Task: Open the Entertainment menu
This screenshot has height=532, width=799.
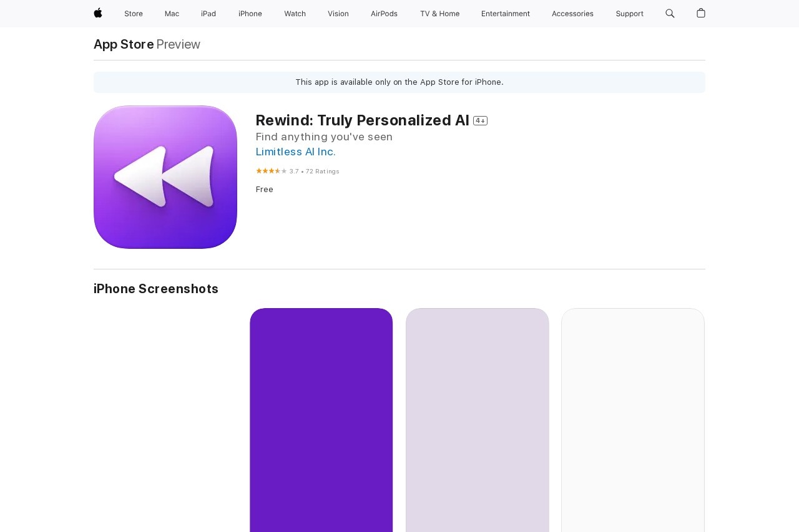Action: [506, 14]
